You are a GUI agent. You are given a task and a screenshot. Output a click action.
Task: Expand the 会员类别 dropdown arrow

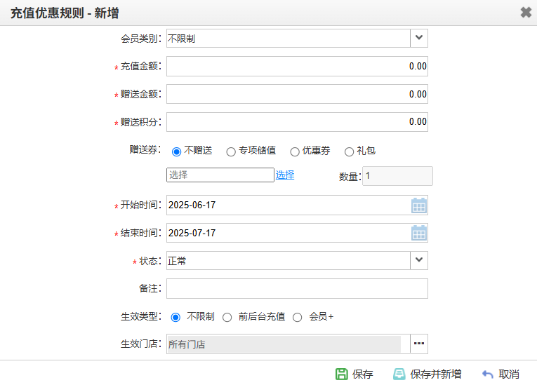(x=419, y=38)
